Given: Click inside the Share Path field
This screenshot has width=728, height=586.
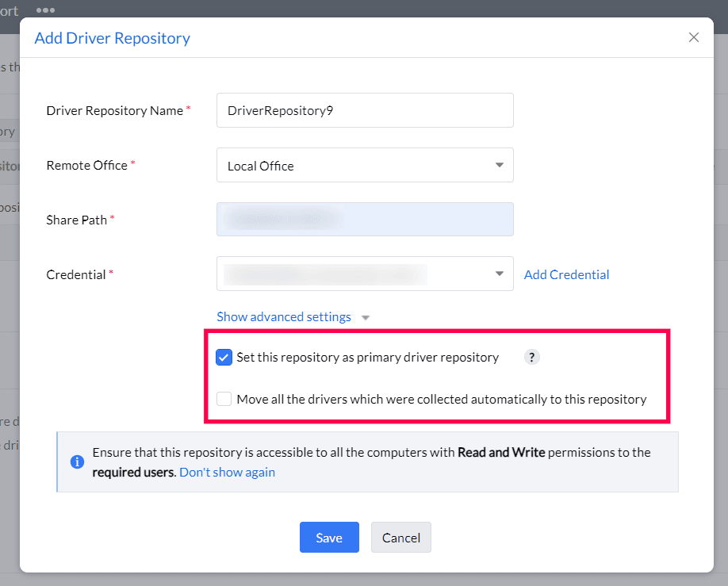Looking at the screenshot, I should tap(365, 220).
